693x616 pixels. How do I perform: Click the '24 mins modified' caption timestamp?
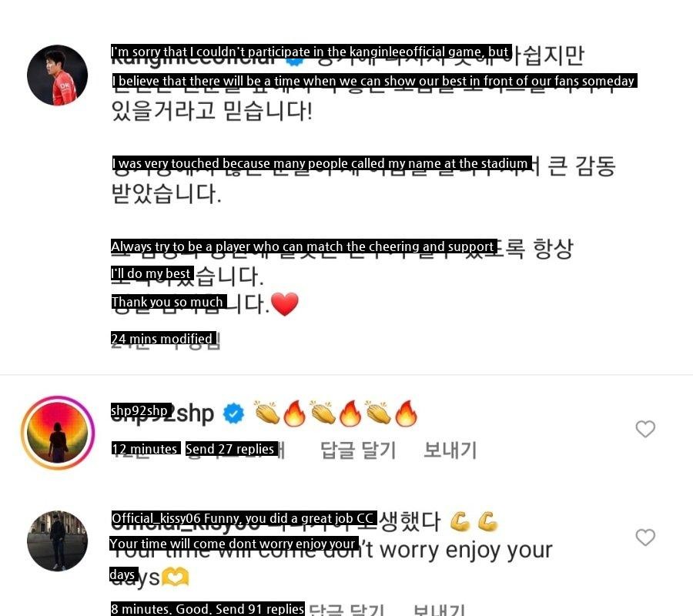[166, 340]
